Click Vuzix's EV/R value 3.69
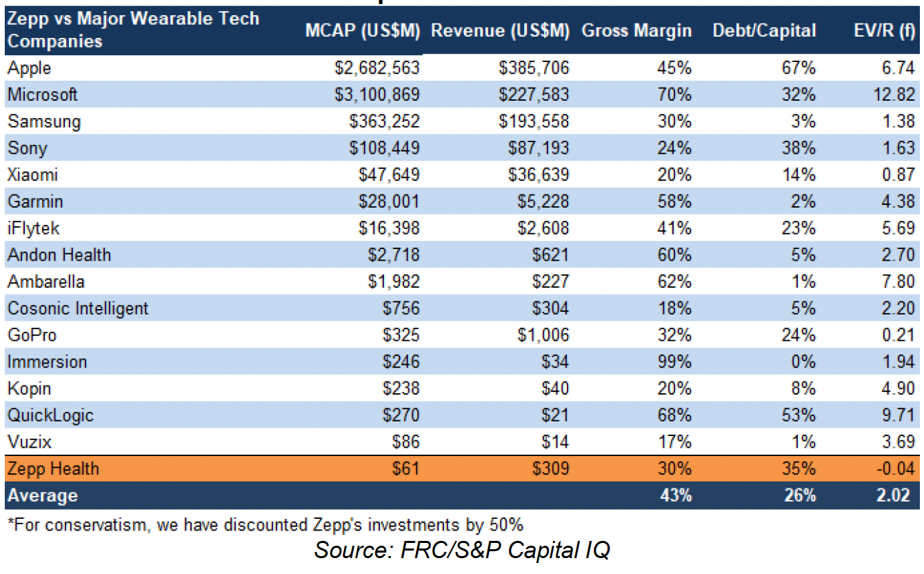The image size is (924, 574). click(899, 442)
